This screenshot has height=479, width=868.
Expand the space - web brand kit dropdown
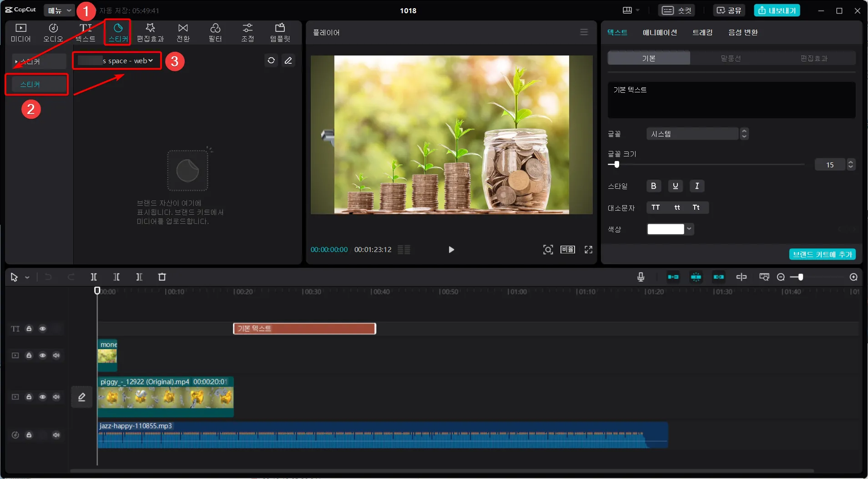tap(117, 61)
